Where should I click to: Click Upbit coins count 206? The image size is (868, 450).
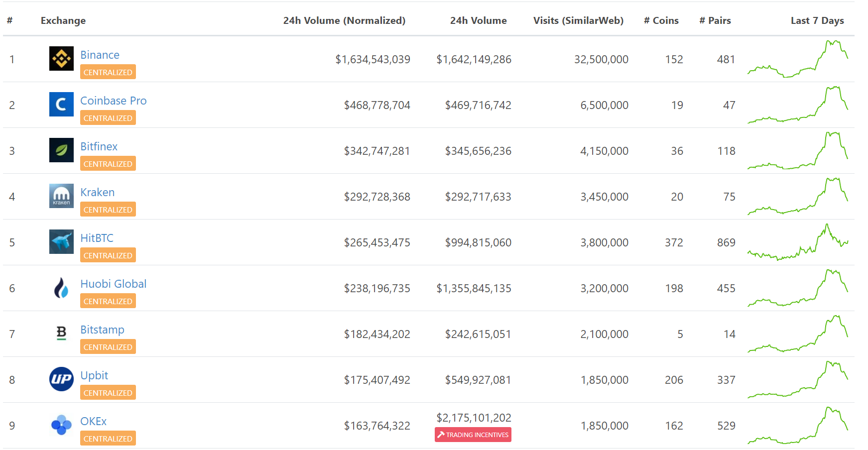(x=674, y=380)
